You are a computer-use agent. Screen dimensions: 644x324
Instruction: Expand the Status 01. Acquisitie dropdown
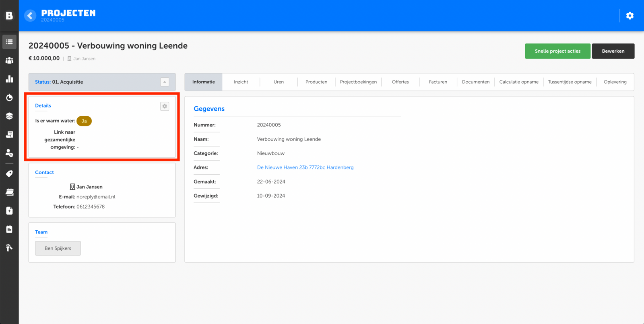coord(165,82)
